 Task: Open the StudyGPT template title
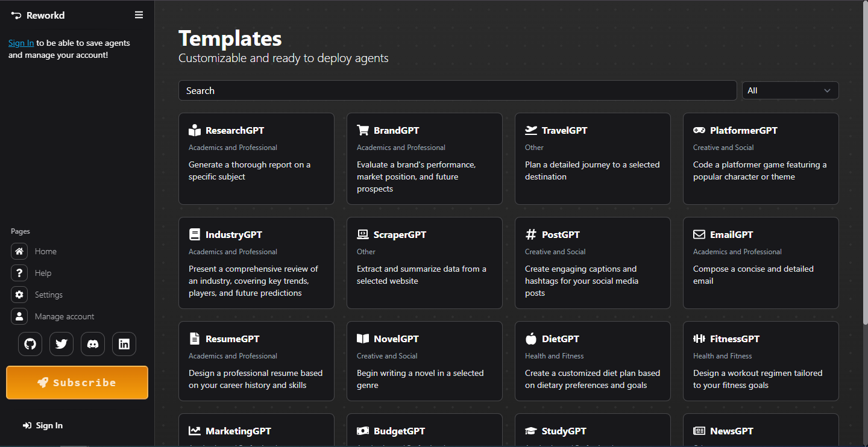point(564,431)
